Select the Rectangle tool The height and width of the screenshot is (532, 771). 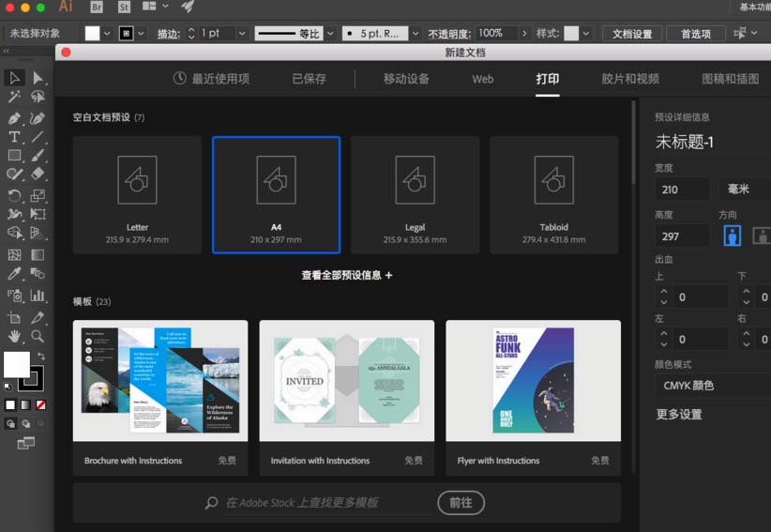click(14, 156)
